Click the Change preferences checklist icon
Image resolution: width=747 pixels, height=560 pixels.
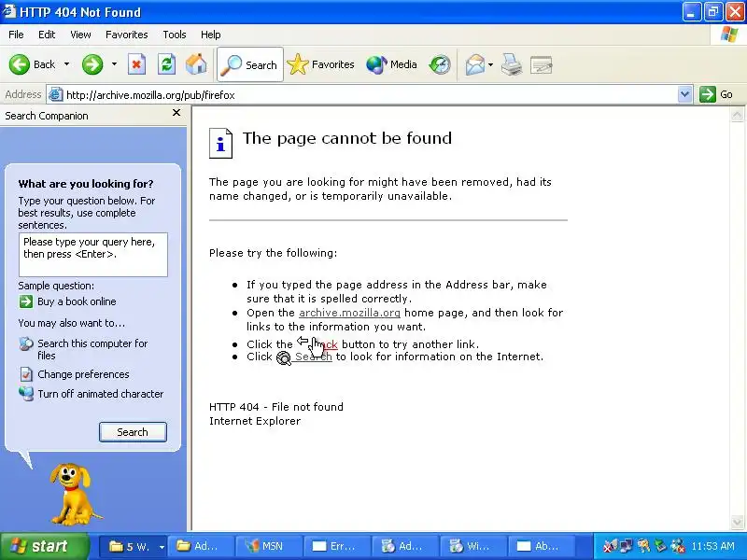click(26, 374)
